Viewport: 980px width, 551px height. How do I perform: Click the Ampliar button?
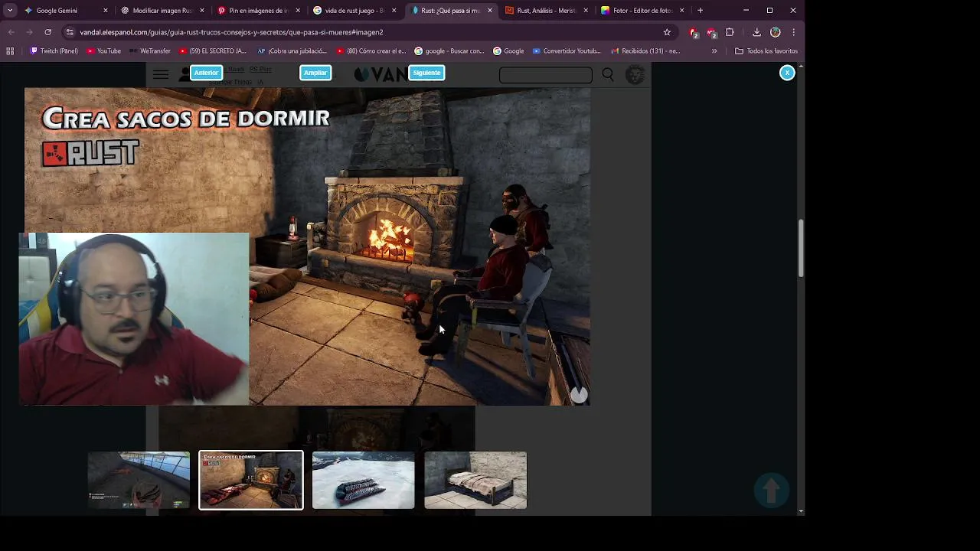315,73
